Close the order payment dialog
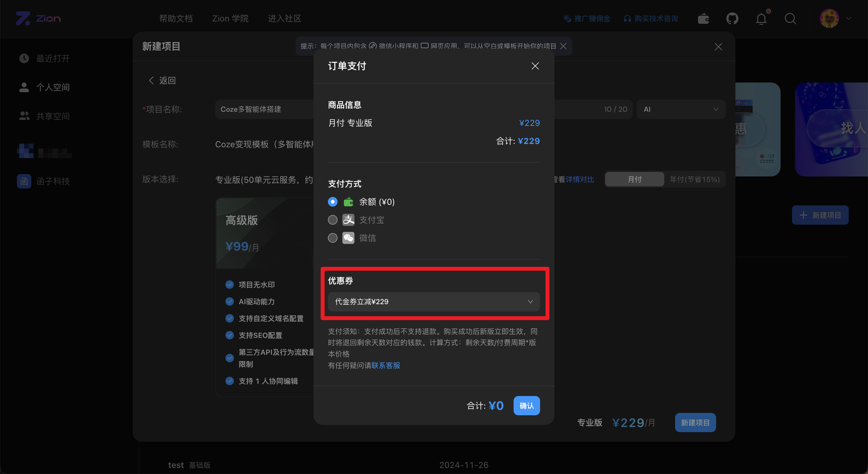The width and height of the screenshot is (868, 474). click(535, 66)
